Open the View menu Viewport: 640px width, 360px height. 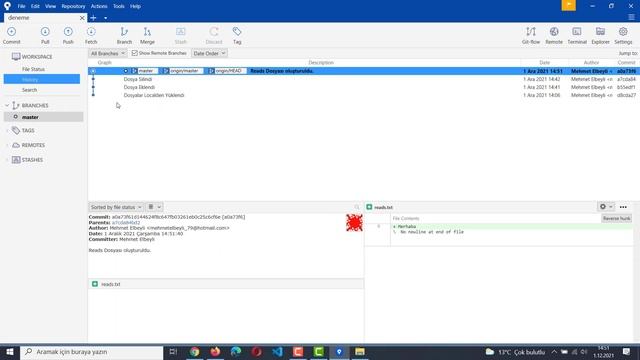coord(50,6)
